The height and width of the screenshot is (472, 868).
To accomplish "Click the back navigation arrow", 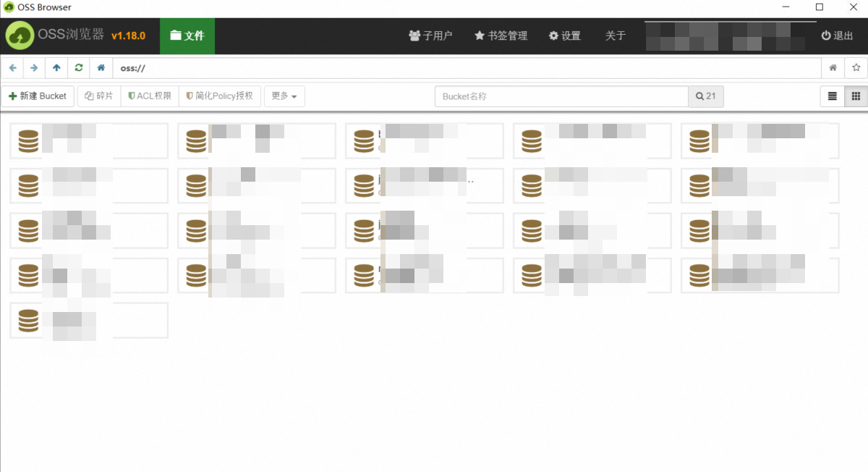I will [x=12, y=68].
